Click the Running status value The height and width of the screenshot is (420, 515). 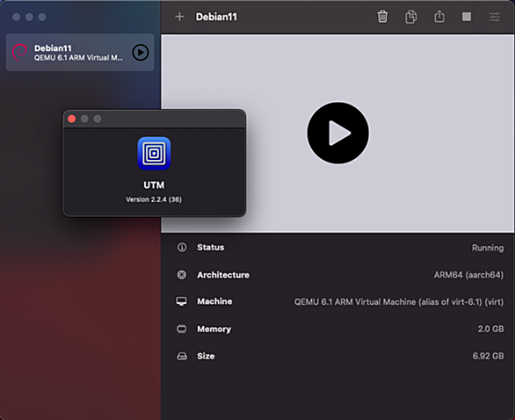(488, 248)
